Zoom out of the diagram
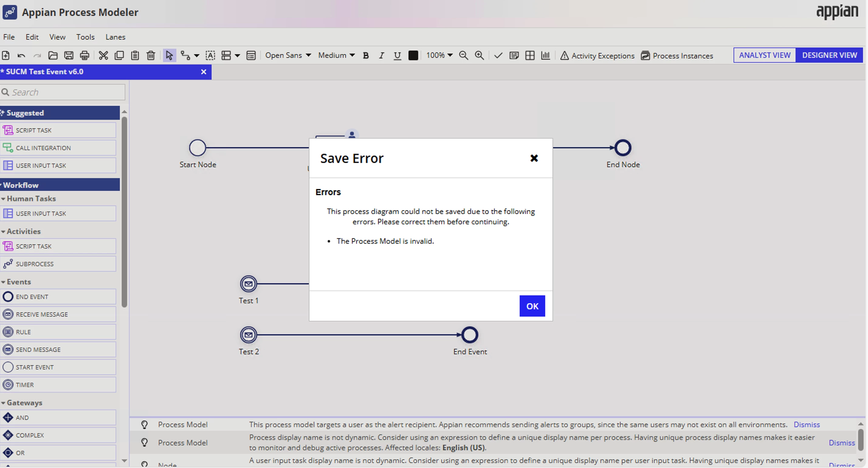Viewport: 868px width, 468px height. click(464, 55)
